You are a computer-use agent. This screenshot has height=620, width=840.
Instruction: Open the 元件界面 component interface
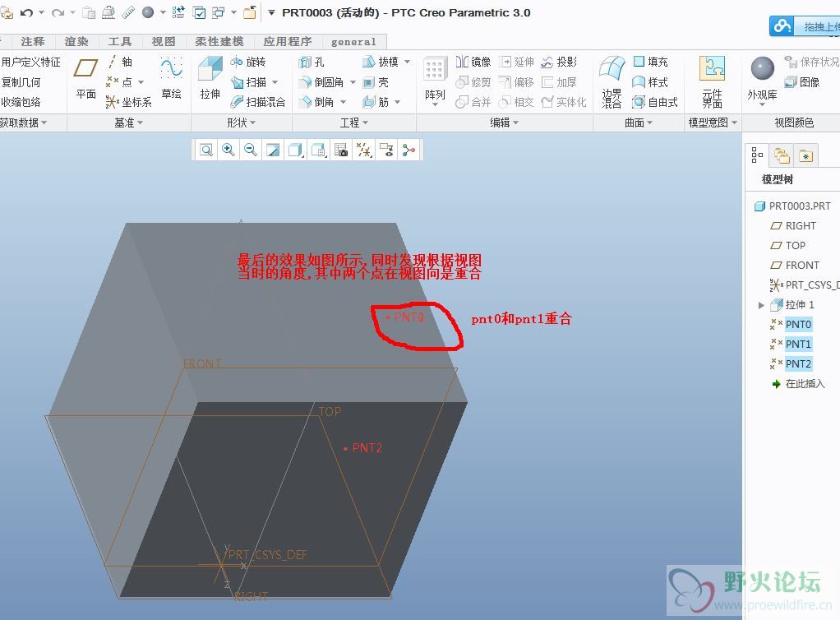point(713,81)
